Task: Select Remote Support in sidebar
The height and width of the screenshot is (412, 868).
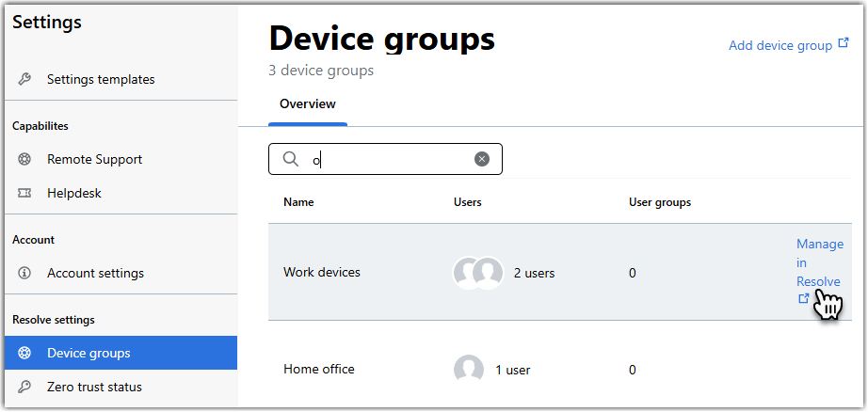Action: 95,159
